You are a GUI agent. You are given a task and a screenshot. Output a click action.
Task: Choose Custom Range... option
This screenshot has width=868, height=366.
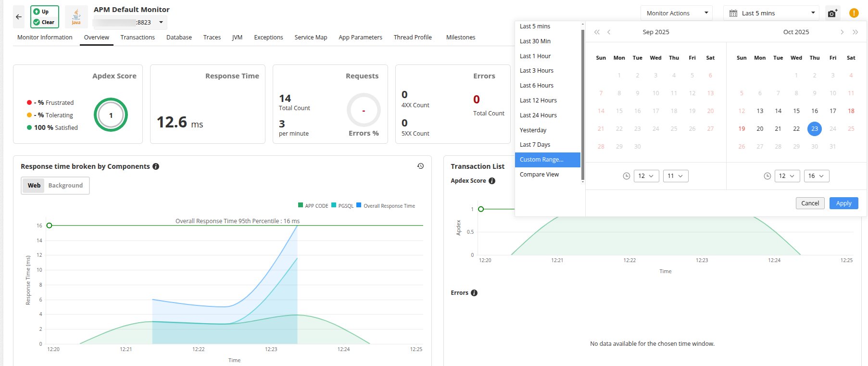tap(548, 160)
